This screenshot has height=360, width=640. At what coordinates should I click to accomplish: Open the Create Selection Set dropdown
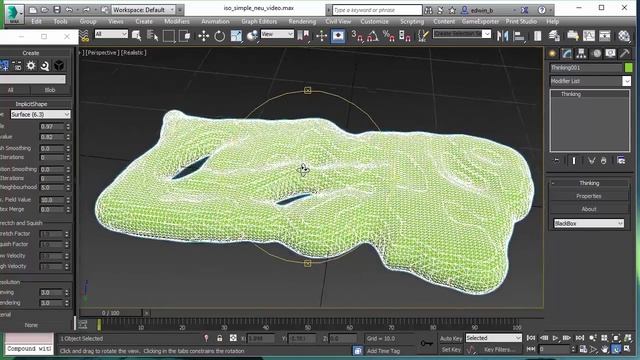coord(462,34)
